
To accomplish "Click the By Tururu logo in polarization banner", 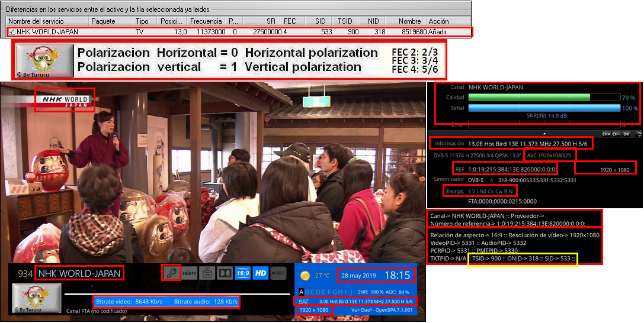I will click(x=45, y=61).
